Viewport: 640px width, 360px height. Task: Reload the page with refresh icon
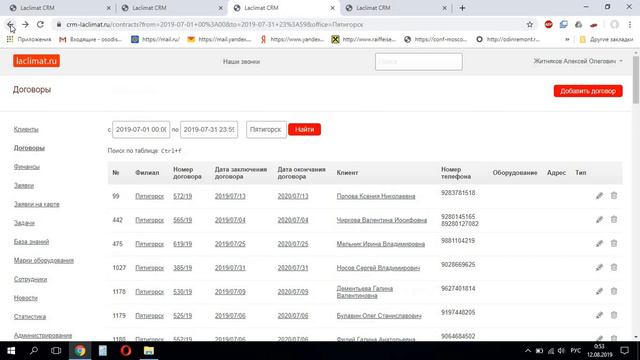pos(40,24)
